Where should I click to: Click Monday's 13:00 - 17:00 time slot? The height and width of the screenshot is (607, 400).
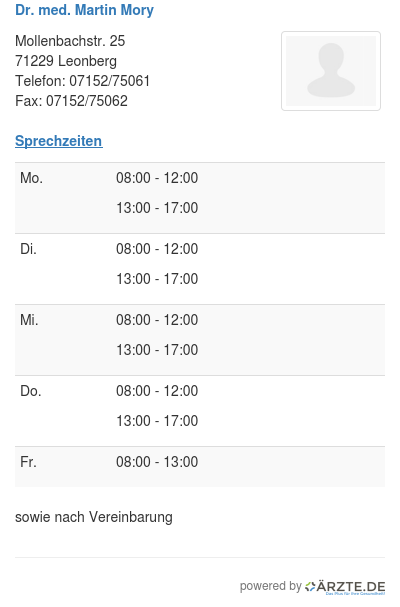pyautogui.click(x=157, y=208)
